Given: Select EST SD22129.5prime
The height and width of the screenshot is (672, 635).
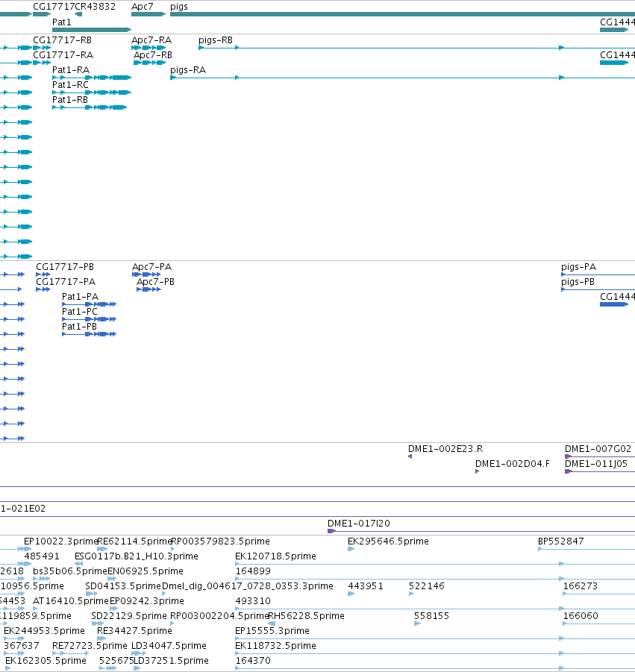Looking at the screenshot, I should pyautogui.click(x=97, y=624).
